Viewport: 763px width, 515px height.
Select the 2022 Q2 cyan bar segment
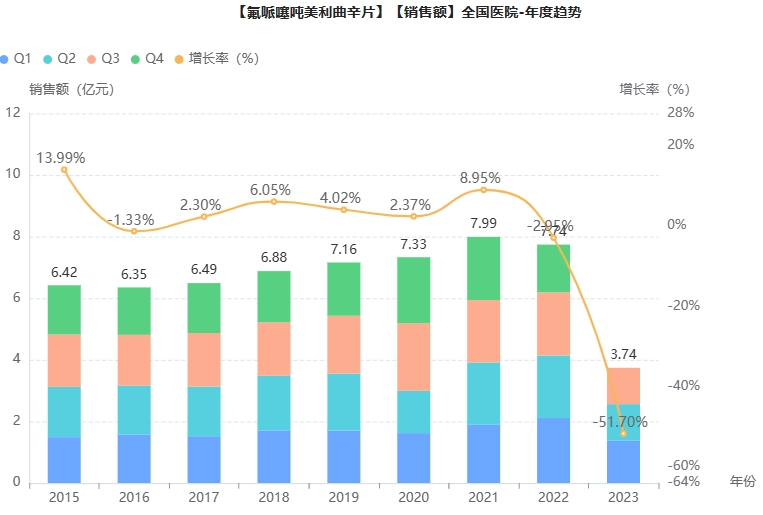[x=553, y=386]
